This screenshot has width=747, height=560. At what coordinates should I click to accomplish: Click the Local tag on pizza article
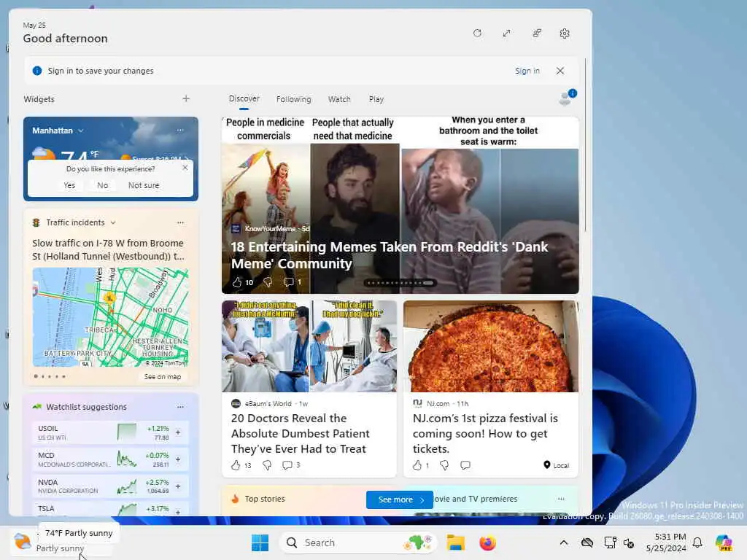[x=557, y=465]
